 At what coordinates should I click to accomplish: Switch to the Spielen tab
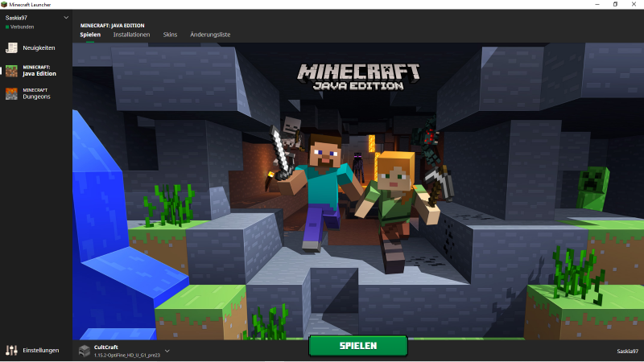pyautogui.click(x=90, y=35)
